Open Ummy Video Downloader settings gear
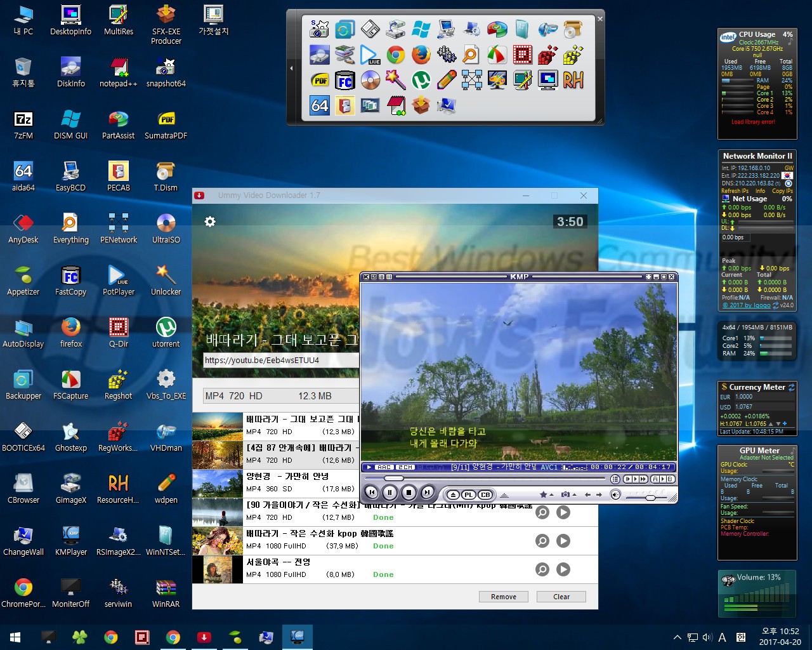812x650 pixels. [x=210, y=222]
